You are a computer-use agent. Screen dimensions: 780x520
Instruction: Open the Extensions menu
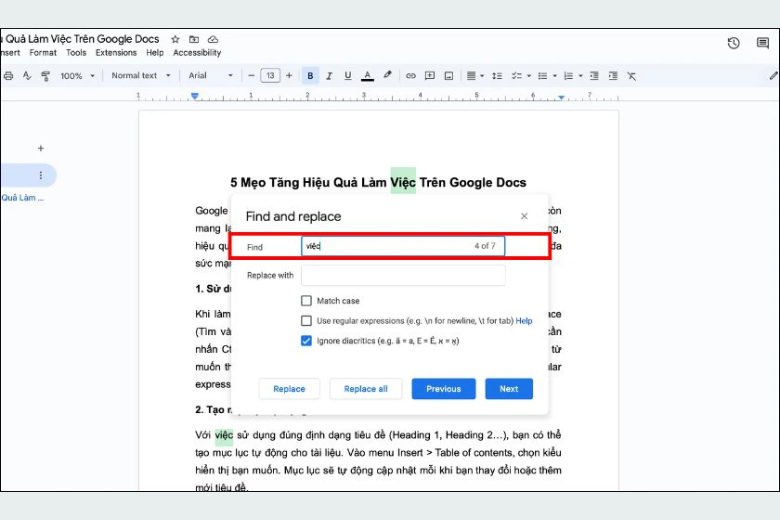point(116,53)
